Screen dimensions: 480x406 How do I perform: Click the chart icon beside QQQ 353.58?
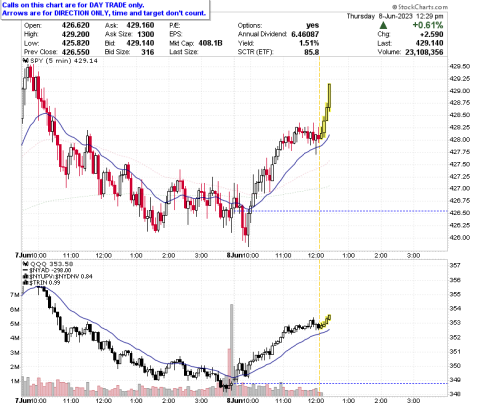pos(25,264)
